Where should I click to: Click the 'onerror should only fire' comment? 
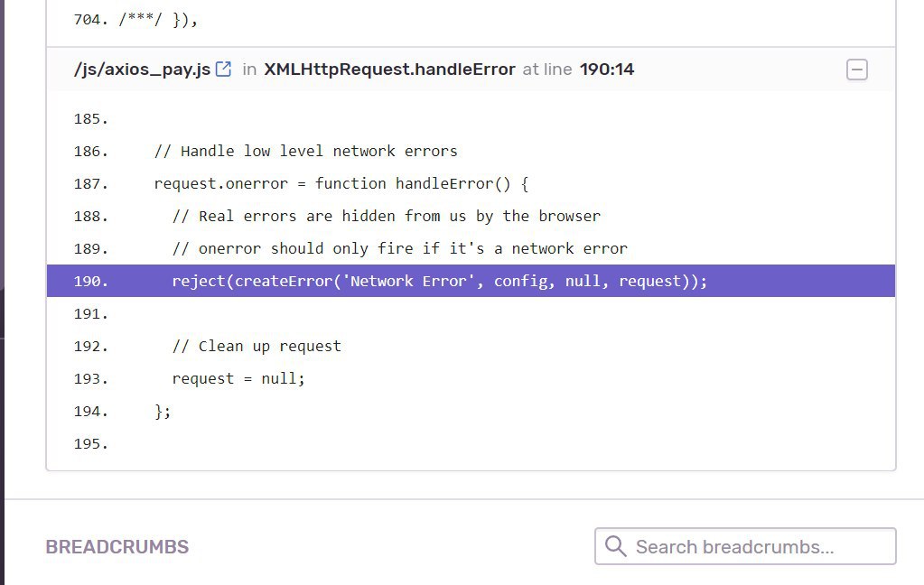(x=399, y=248)
